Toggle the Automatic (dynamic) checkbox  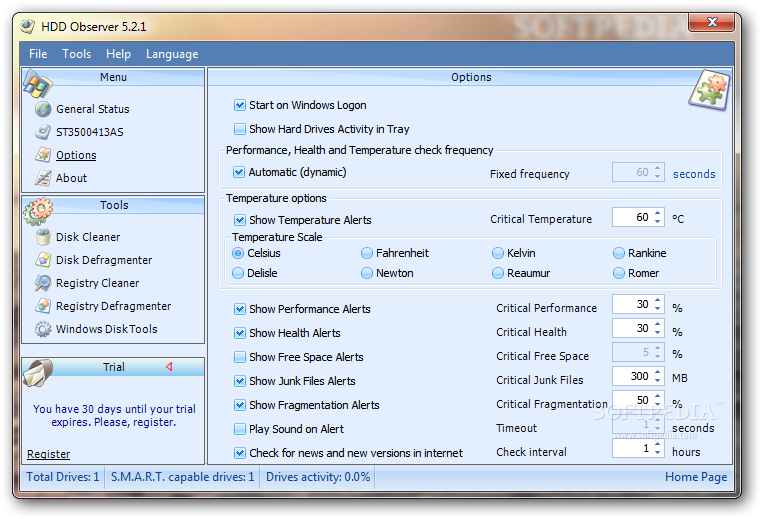pyautogui.click(x=239, y=172)
